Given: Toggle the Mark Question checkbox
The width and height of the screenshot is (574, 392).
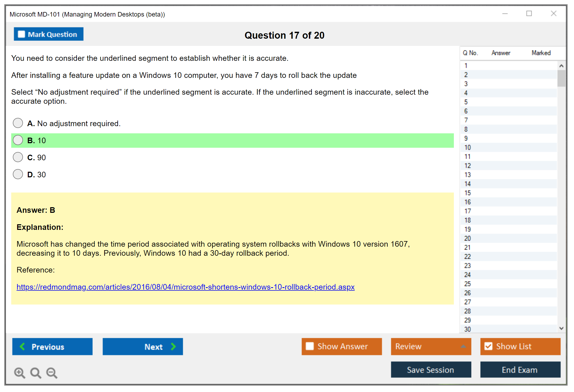Looking at the screenshot, I should (21, 34).
